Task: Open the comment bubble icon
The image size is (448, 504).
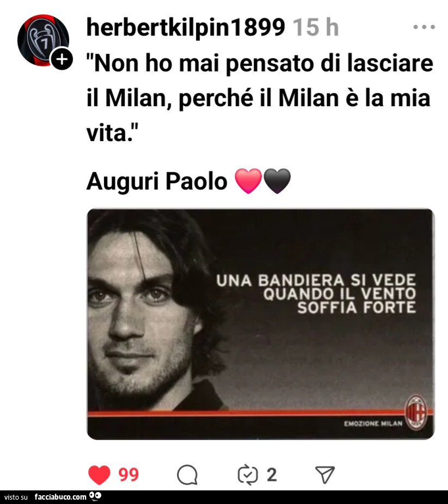Action: (x=187, y=475)
